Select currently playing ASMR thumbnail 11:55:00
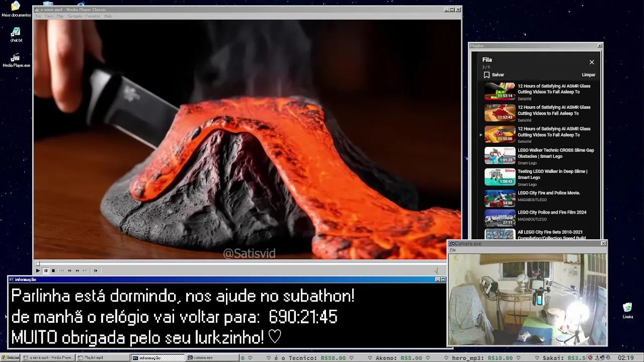This screenshot has width=644, height=362. coord(500,134)
